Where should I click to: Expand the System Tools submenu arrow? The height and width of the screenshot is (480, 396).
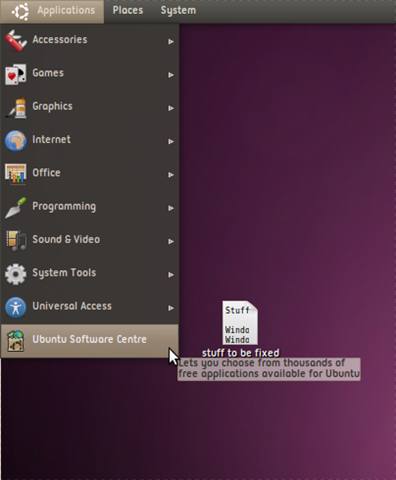171,275
